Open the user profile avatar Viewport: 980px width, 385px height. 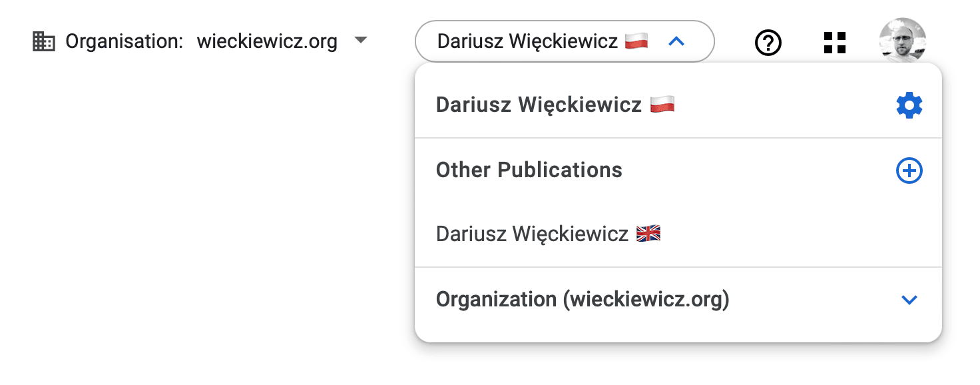coord(902,41)
